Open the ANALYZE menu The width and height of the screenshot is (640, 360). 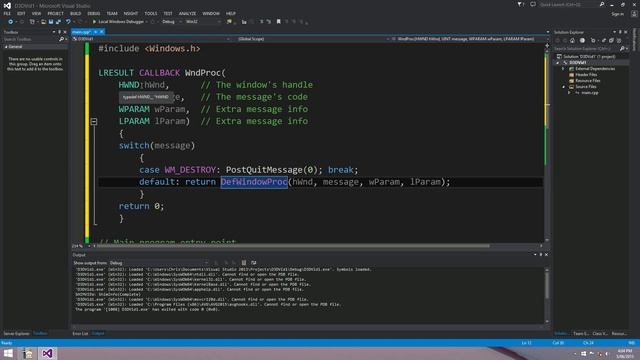click(187, 13)
